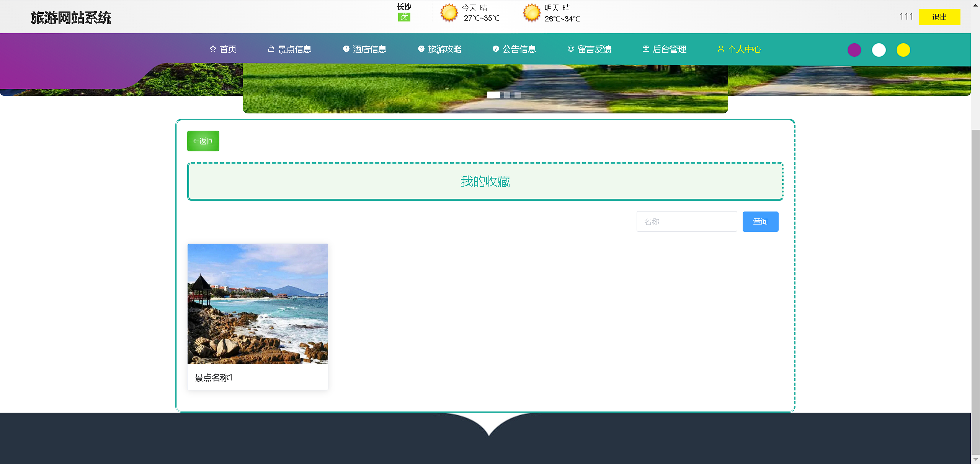Click the question icon beside 旅游攻略

coord(421,49)
